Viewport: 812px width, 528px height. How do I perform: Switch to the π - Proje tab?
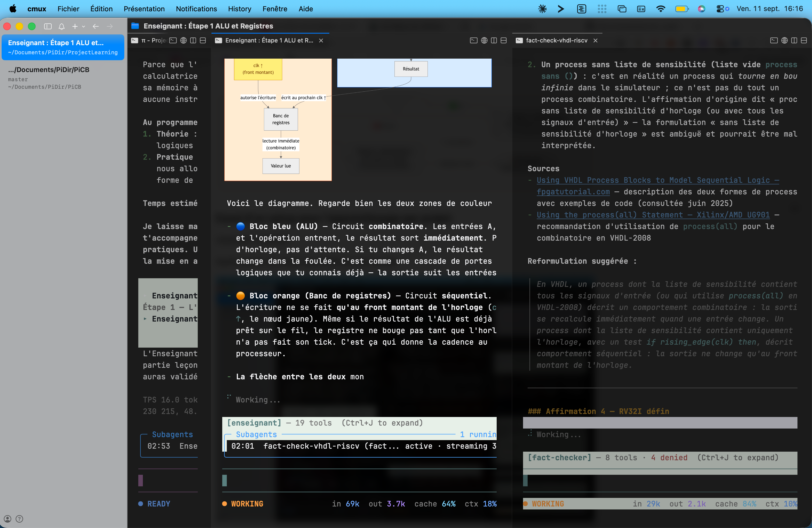(149, 40)
